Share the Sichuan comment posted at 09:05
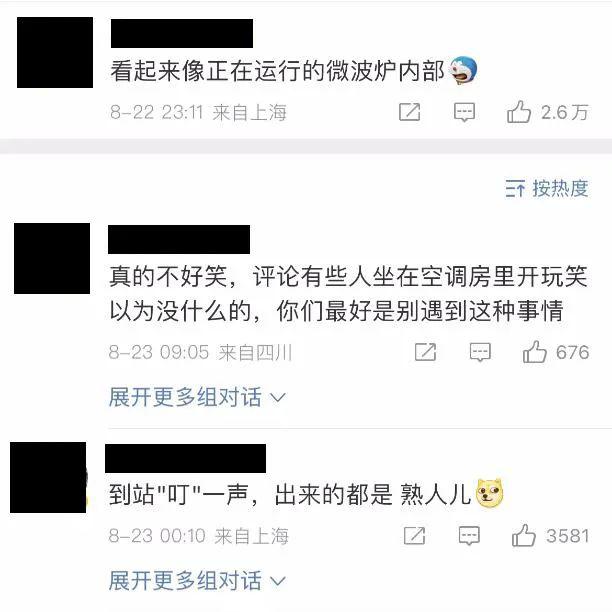Screen dimensions: 612x612 (x=425, y=352)
